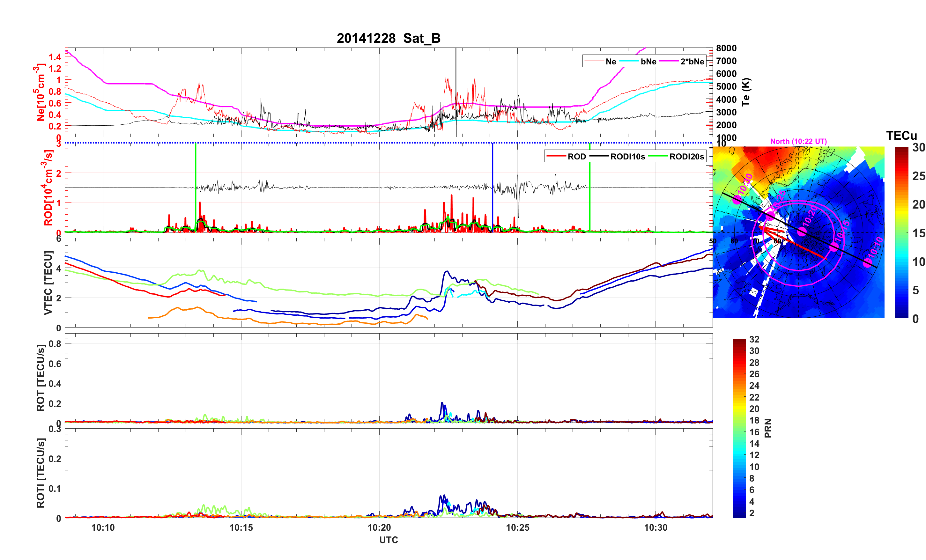This screenshot has width=926, height=560.
Task: Click the 10:30 tick label on UTC axis
Action: point(656,527)
